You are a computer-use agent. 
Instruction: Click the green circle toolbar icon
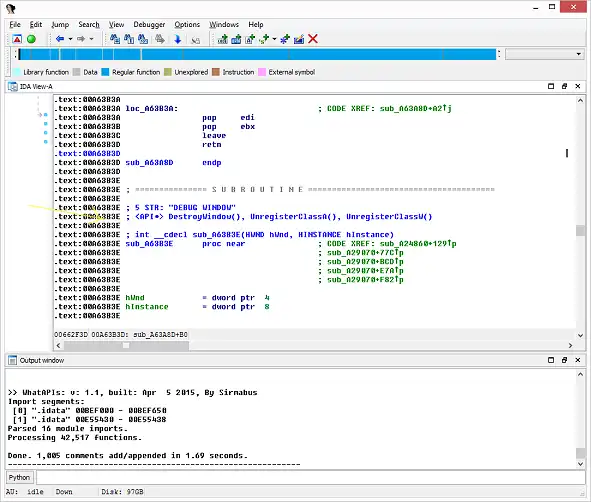pyautogui.click(x=31, y=39)
